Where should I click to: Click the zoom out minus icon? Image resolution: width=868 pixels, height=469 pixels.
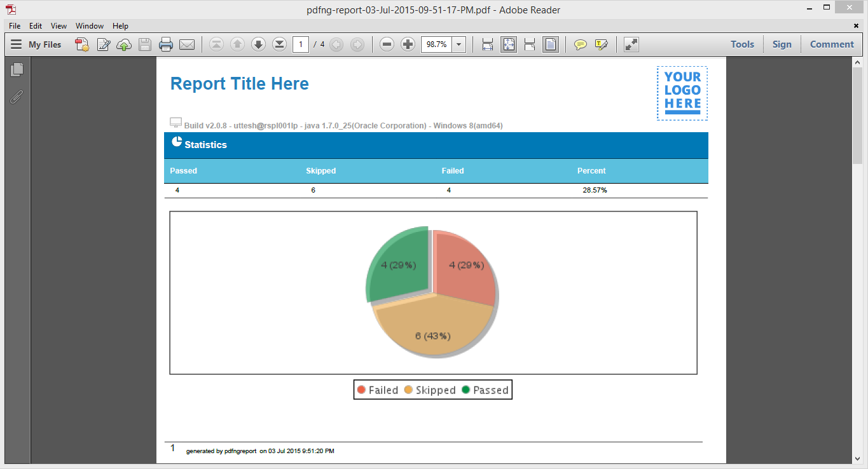(387, 44)
